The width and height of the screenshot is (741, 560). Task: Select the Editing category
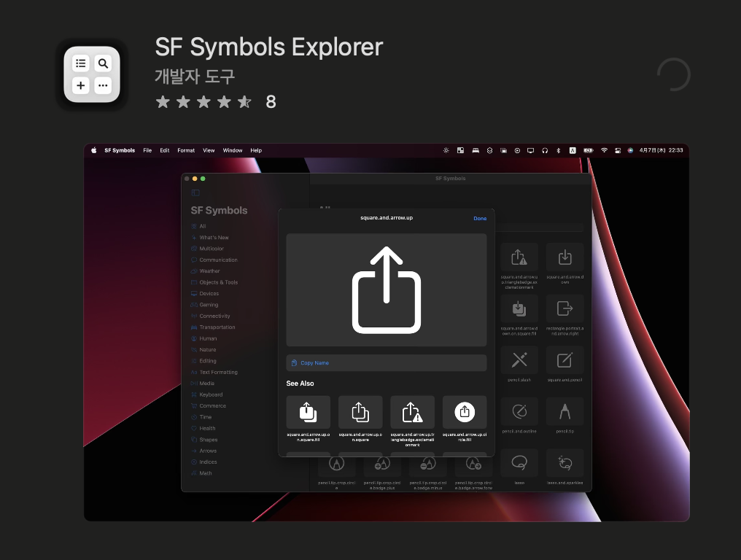pyautogui.click(x=203, y=361)
